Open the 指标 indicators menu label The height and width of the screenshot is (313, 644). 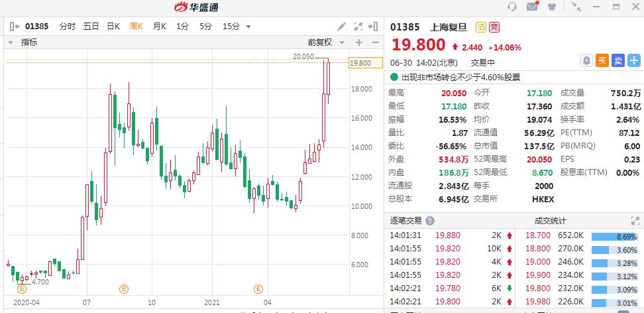pyautogui.click(x=29, y=42)
